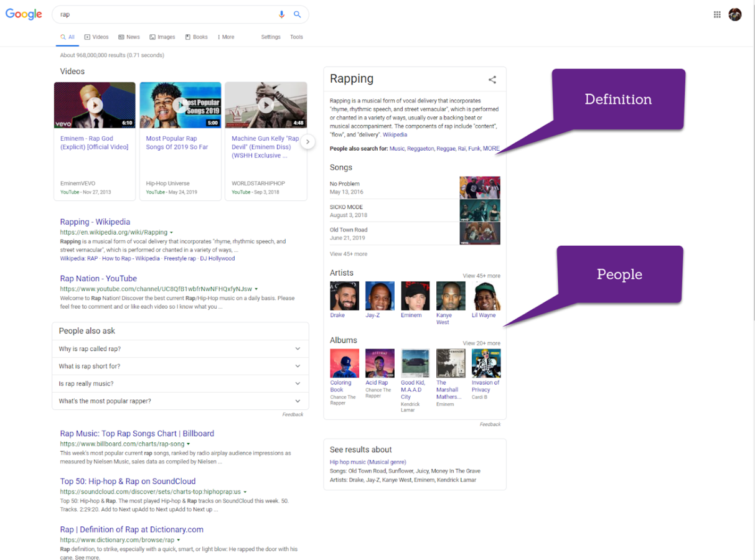Switch to the Images tab
The width and height of the screenshot is (755, 560).
tap(162, 37)
